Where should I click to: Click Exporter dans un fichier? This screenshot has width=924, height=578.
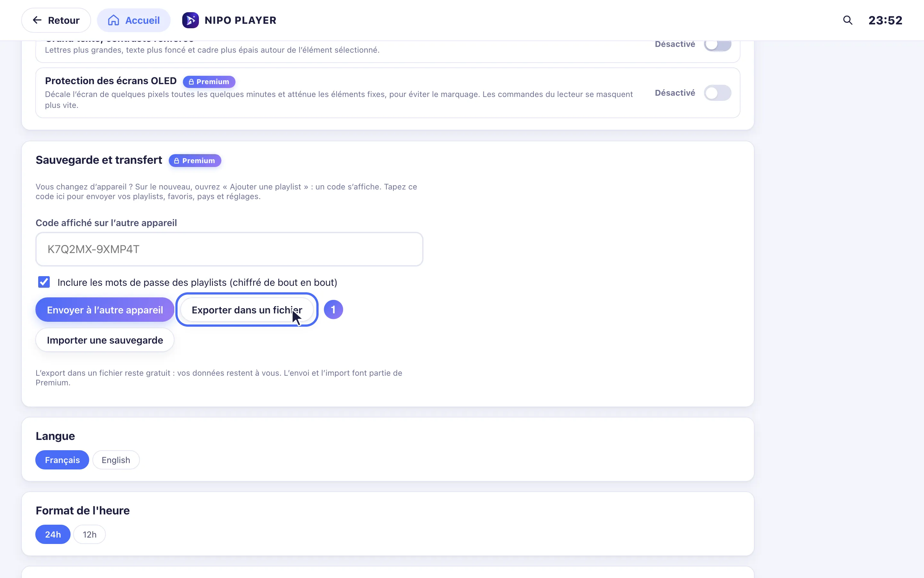(247, 310)
